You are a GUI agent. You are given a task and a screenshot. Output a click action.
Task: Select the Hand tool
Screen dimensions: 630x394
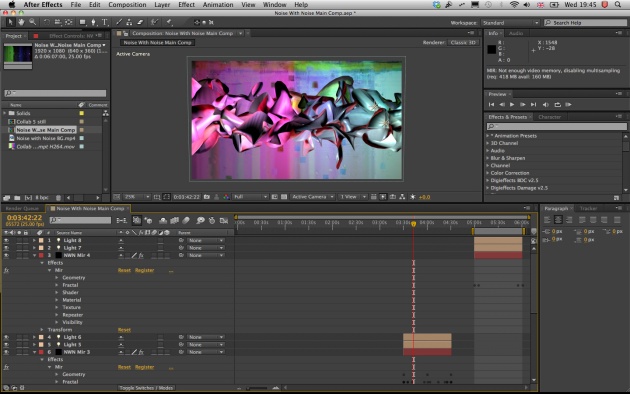[21, 22]
